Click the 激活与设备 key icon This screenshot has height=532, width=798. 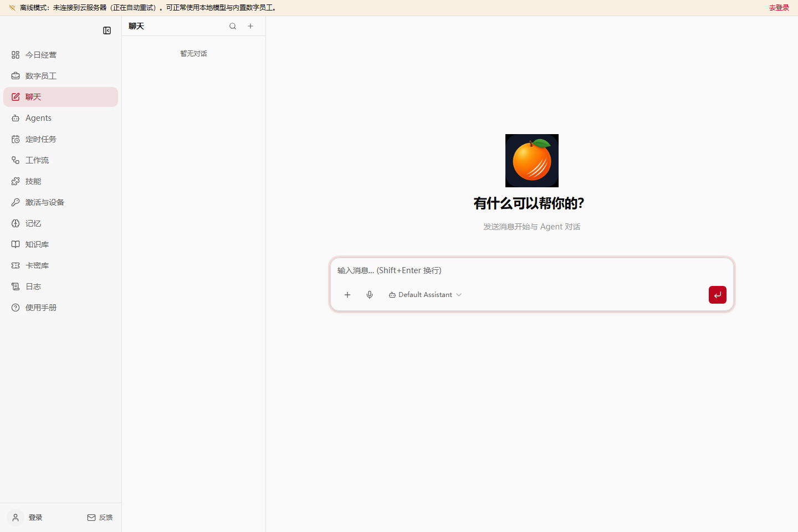pos(16,202)
